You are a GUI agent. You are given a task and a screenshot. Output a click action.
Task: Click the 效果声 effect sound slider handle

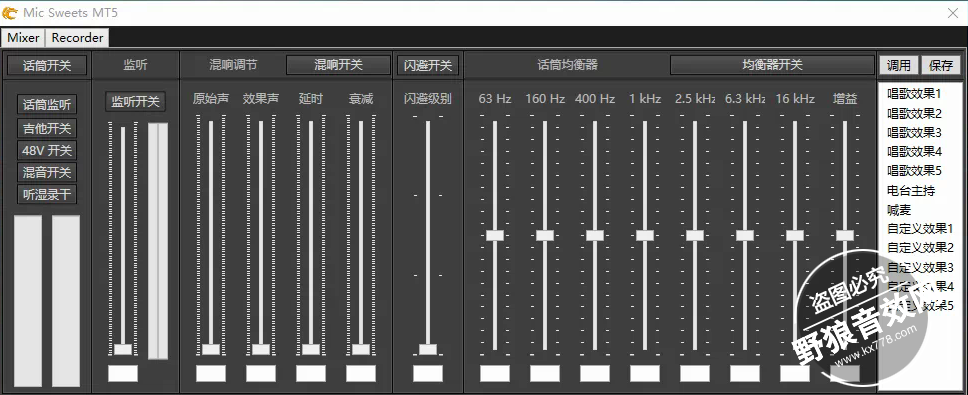pyautogui.click(x=261, y=349)
